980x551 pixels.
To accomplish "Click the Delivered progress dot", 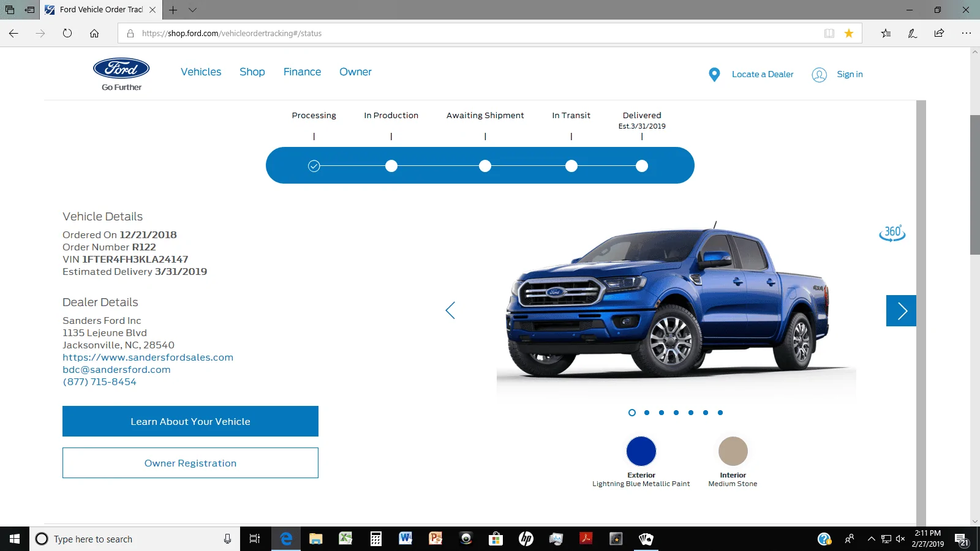I will click(x=642, y=166).
